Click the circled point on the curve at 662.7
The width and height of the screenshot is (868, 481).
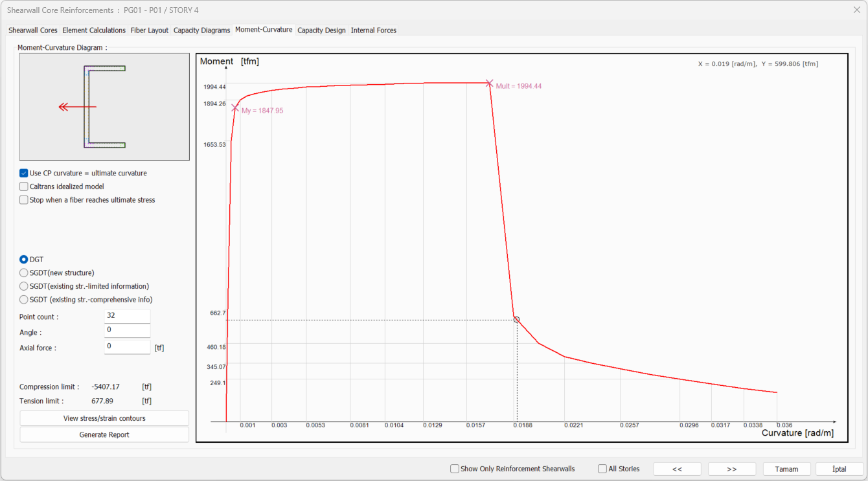pyautogui.click(x=516, y=319)
